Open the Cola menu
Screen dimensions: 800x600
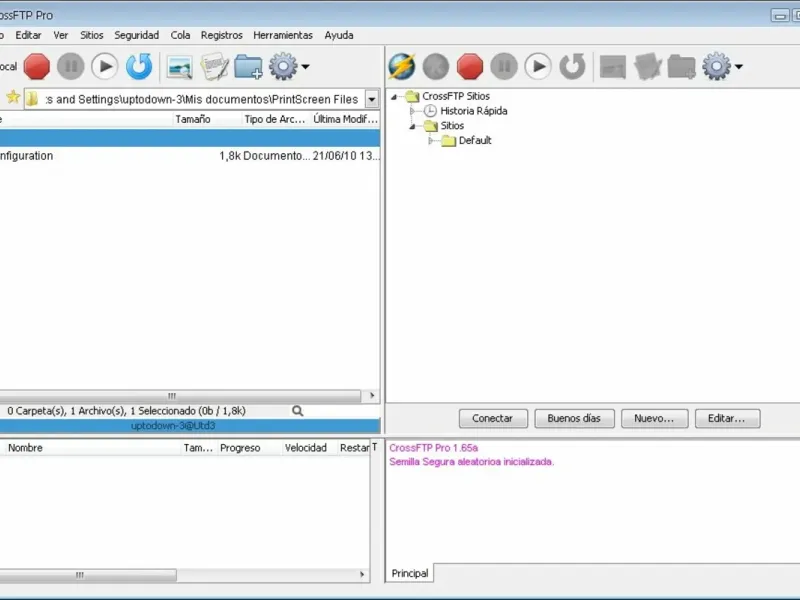(180, 35)
